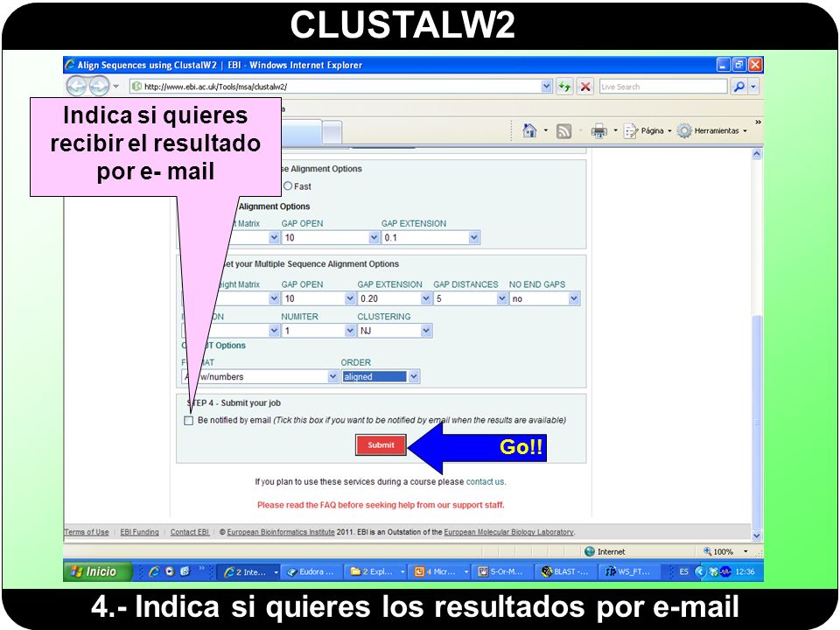840x630 pixels.
Task: Click the page scrollbar down arrow
Action: [756, 535]
